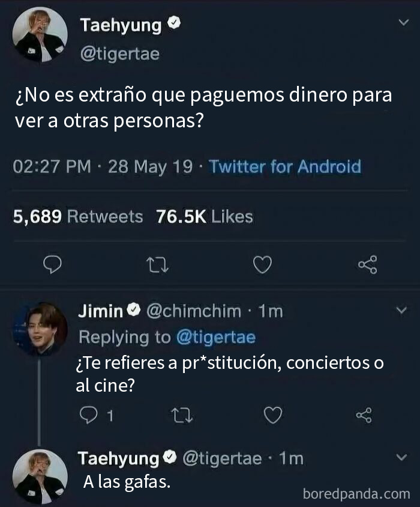This screenshot has height=507, width=420.
Task: Open the chevron menu on Jimin's reply
Action: [x=401, y=308]
